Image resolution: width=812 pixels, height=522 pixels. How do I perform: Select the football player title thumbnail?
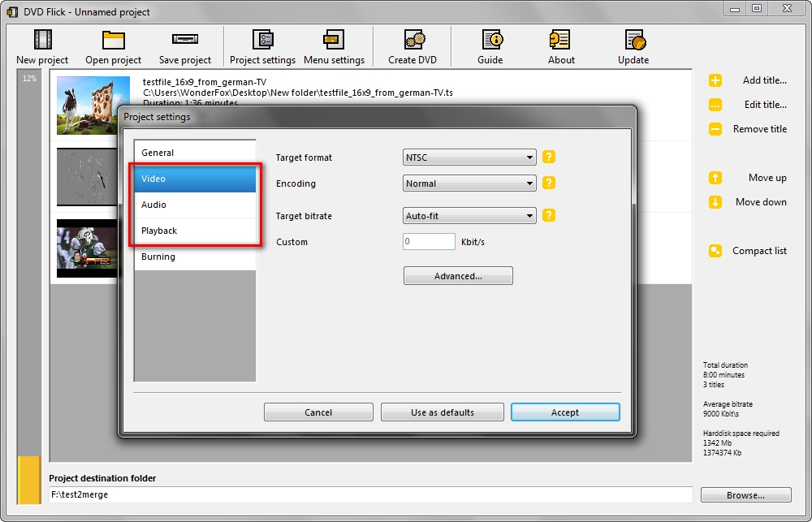(x=87, y=248)
